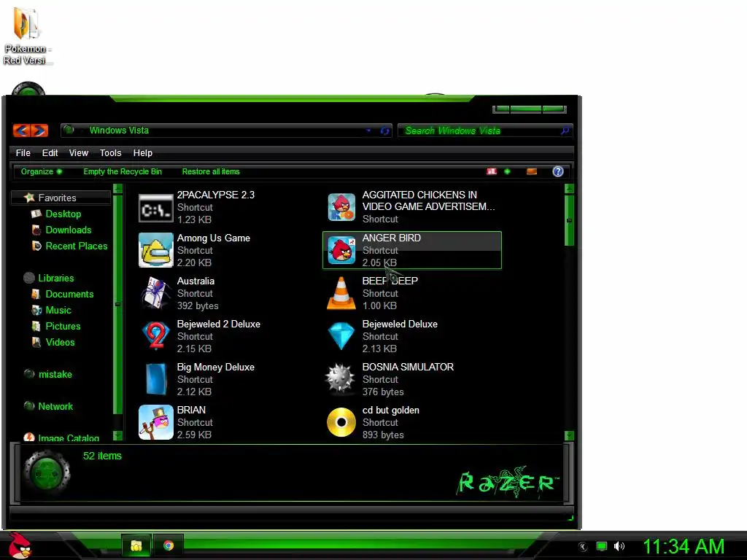Change view with the views icon
This screenshot has height=560, width=747.
492,171
